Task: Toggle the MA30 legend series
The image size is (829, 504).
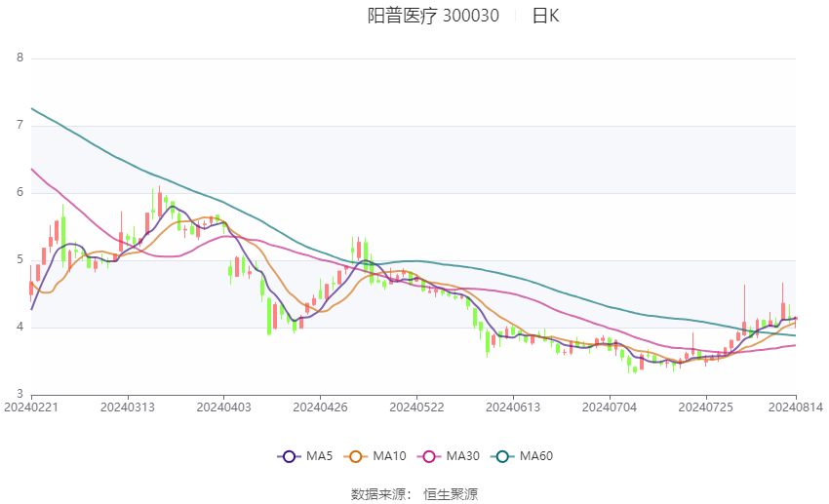Action: (449, 456)
